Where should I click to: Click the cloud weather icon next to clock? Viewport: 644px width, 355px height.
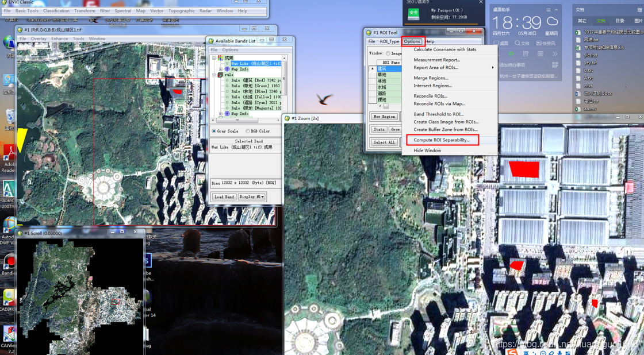[553, 21]
